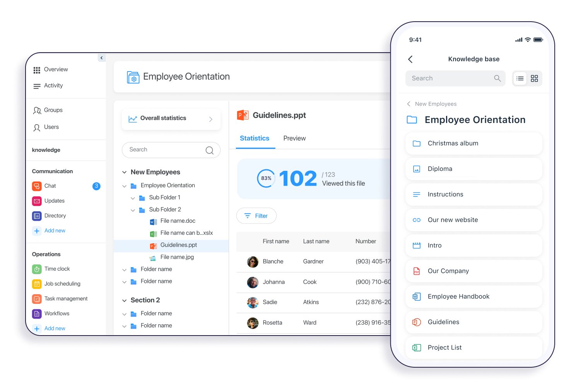588x392 pixels.
Task: Expand the Section 2 chevron
Action: [x=125, y=301]
